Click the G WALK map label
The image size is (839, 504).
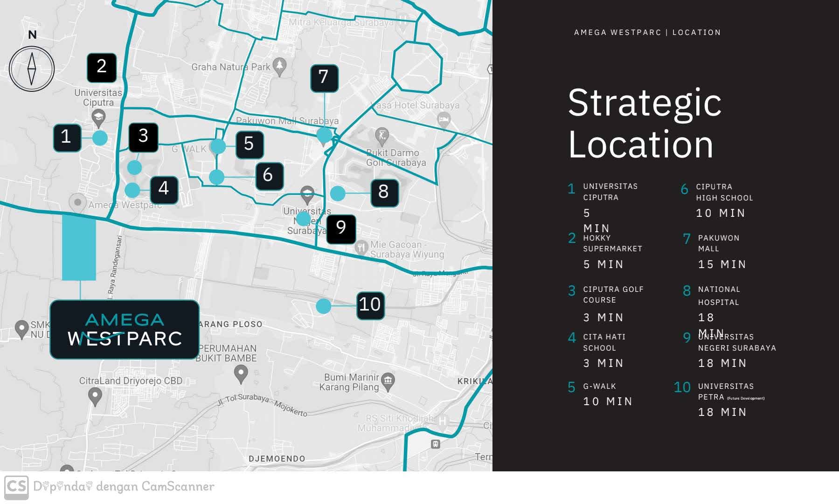click(x=189, y=149)
